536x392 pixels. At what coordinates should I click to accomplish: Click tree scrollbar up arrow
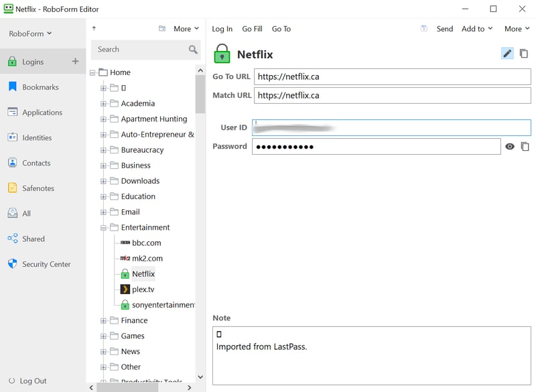pos(200,70)
